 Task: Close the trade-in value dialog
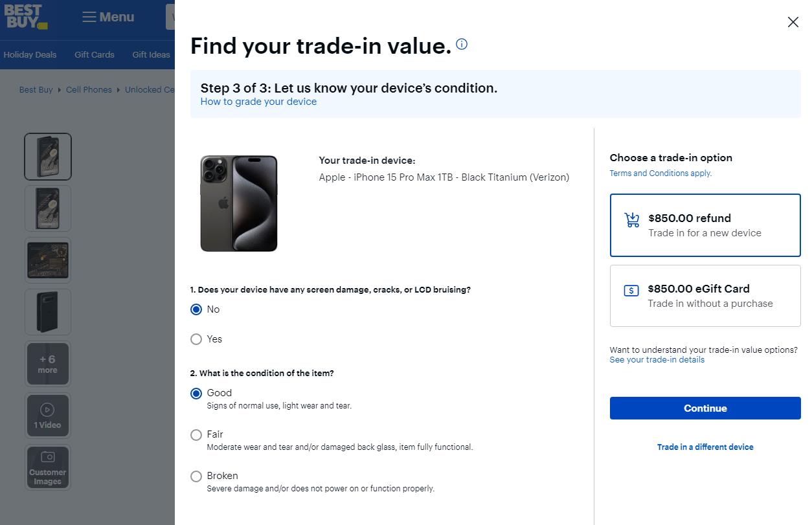click(x=793, y=22)
